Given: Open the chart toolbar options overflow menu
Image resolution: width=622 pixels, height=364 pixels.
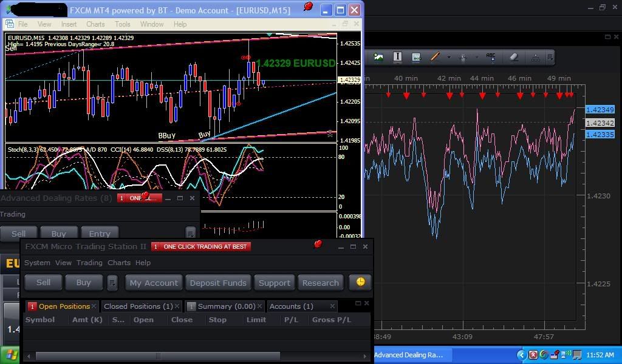Looking at the screenshot, I should (550, 58).
